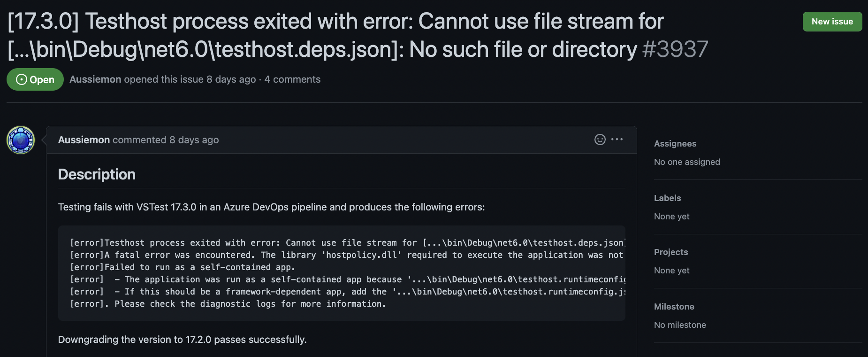The image size is (868, 357).
Task: Click 'None yet' under Labels
Action: point(672,217)
